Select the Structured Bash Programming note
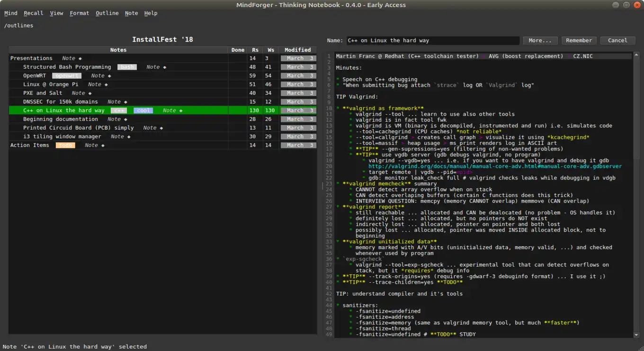 click(x=67, y=67)
